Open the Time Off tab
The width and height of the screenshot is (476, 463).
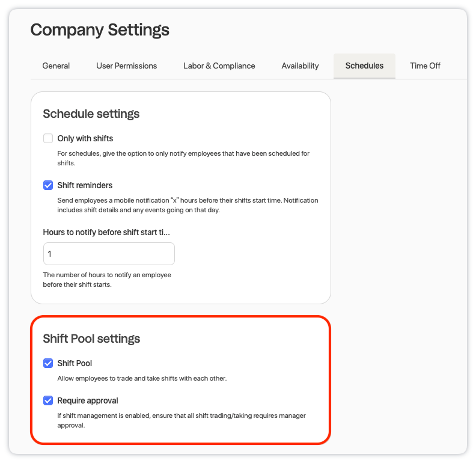pos(425,66)
